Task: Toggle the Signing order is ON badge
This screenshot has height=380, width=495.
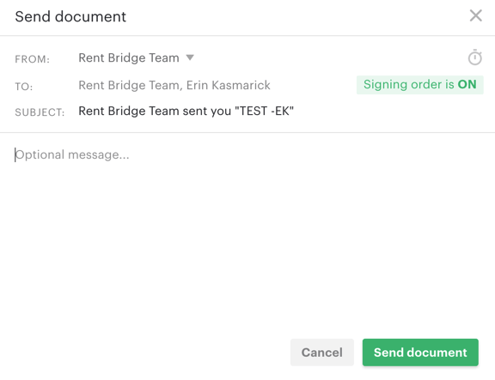Action: [x=420, y=85]
